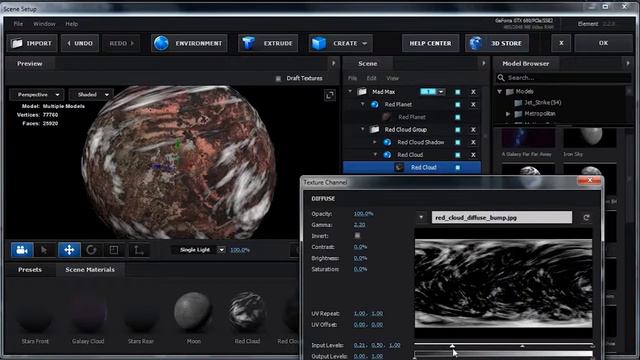Click the input levels black point slider
The width and height of the screenshot is (640, 360).
tap(452, 346)
